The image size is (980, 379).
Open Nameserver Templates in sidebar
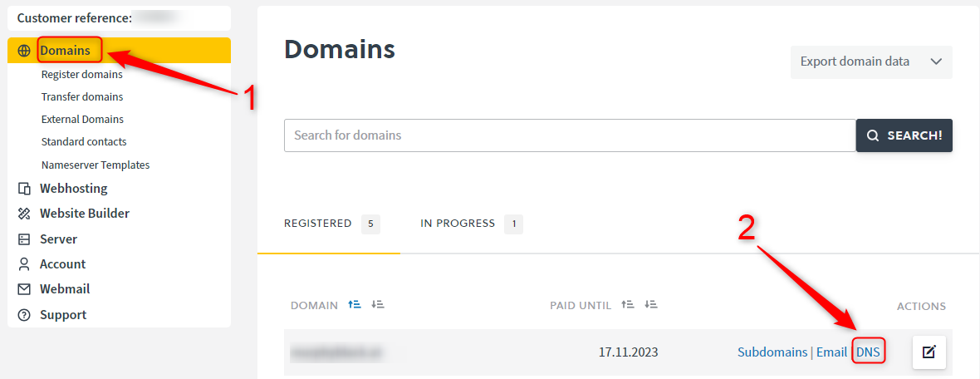(x=96, y=165)
